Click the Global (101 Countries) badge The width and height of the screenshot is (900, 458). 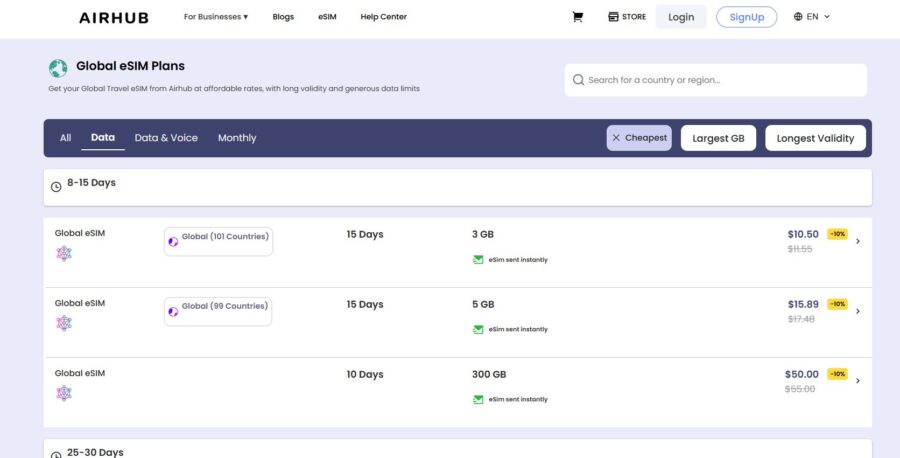click(x=218, y=241)
